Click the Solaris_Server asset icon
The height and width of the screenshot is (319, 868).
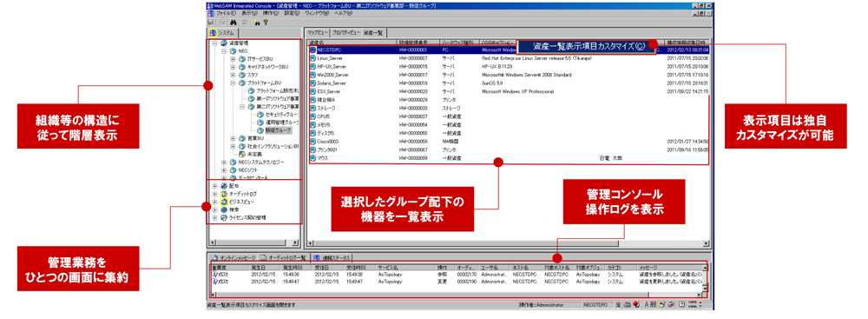(312, 83)
